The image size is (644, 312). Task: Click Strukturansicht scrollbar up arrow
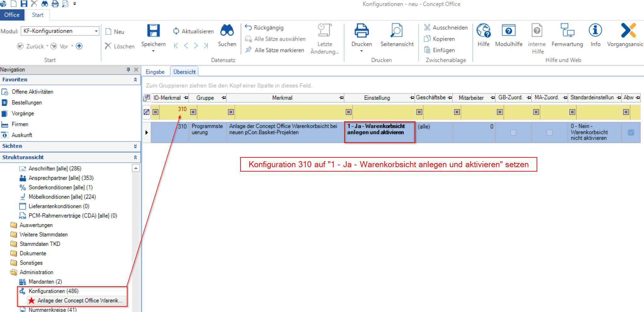pos(136,168)
